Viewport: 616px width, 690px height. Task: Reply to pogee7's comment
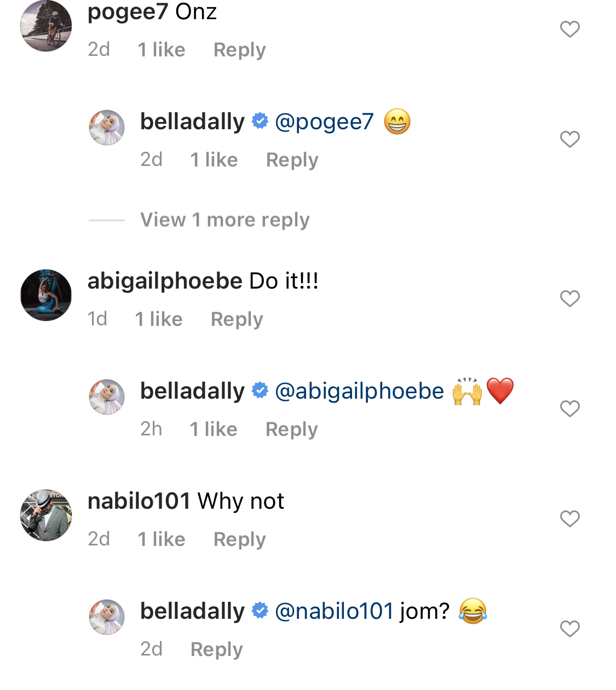point(239,50)
